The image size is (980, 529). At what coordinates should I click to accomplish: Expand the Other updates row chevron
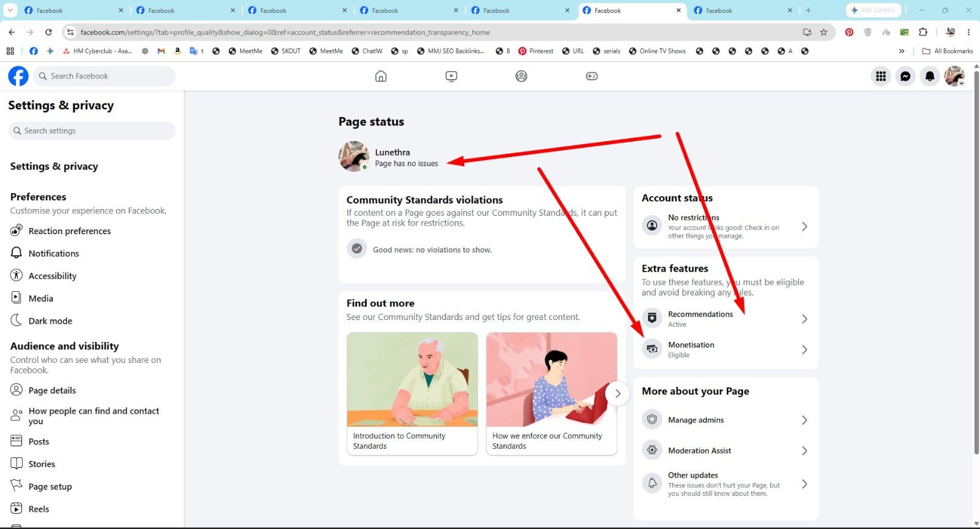[x=804, y=484]
